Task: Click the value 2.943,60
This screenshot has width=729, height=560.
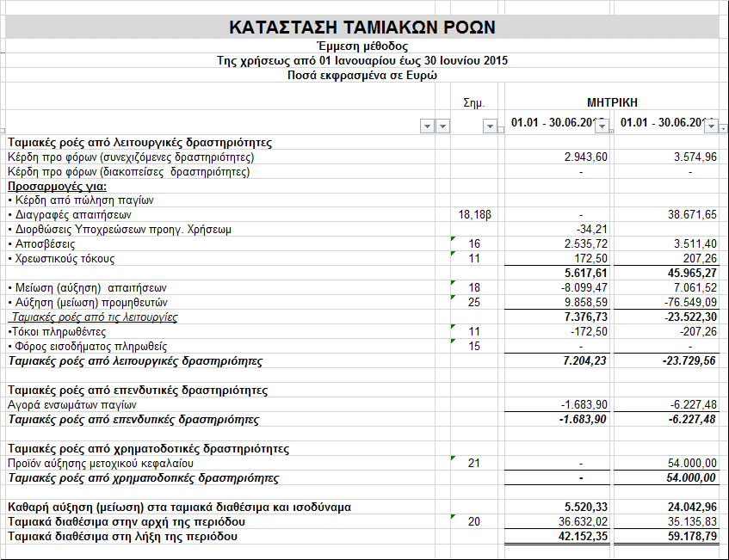Action: point(586,157)
